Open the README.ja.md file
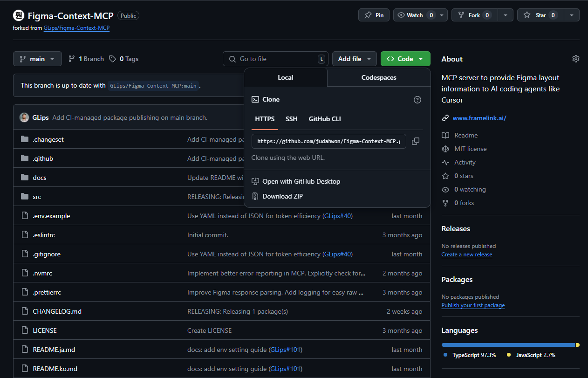The height and width of the screenshot is (378, 588). tap(54, 350)
